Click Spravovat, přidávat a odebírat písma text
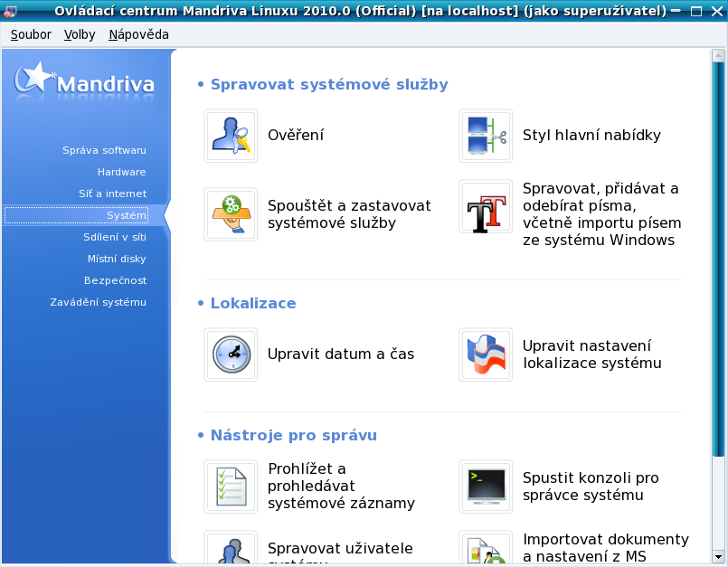728x567 pixels. [x=601, y=214]
